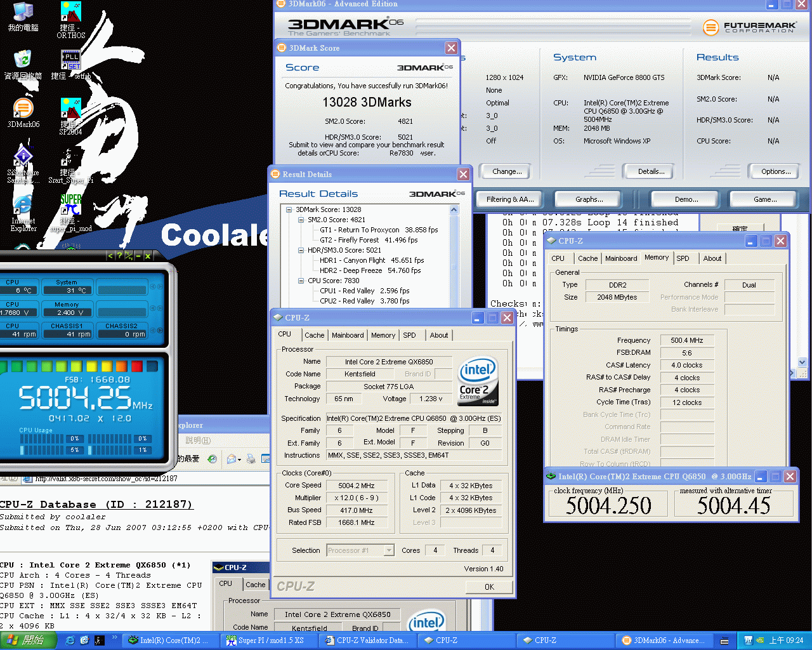Collapse the HDR/SM3.0 Score: 5021 tree node
This screenshot has width=812, height=650.
pyautogui.click(x=301, y=250)
